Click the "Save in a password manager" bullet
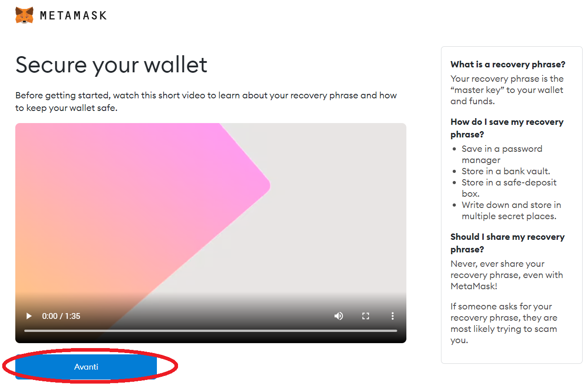The image size is (588, 384). [502, 154]
